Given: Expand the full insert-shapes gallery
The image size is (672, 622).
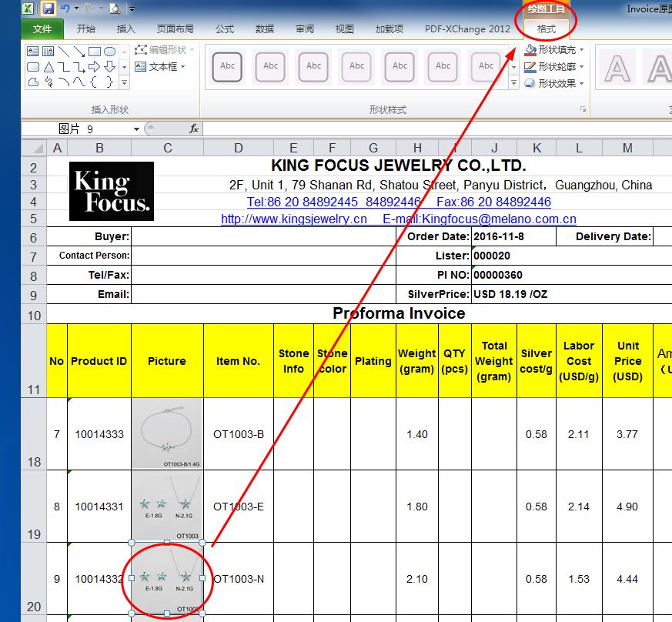Looking at the screenshot, I should 124,82.
